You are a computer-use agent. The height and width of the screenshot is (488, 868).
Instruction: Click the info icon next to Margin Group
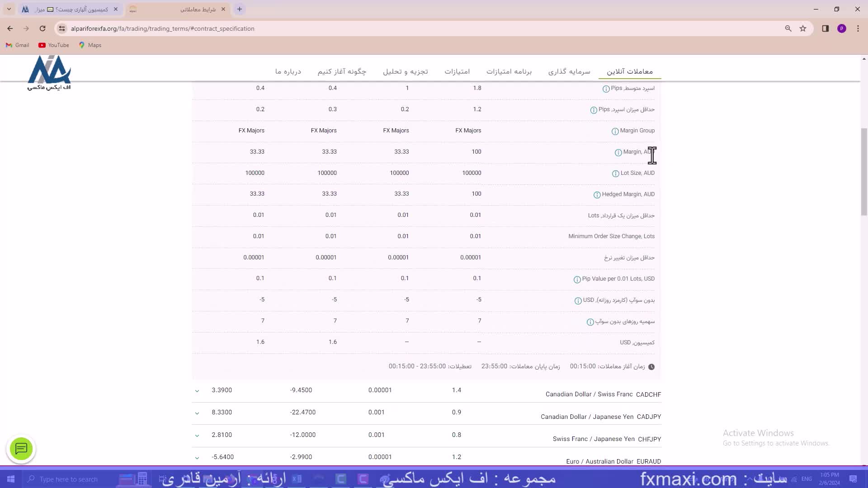[x=615, y=131]
